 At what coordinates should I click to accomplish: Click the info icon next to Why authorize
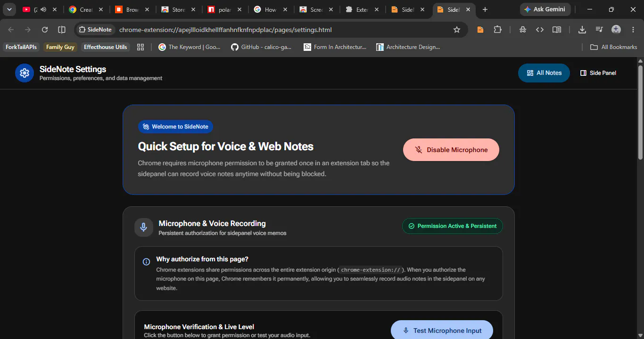(147, 262)
